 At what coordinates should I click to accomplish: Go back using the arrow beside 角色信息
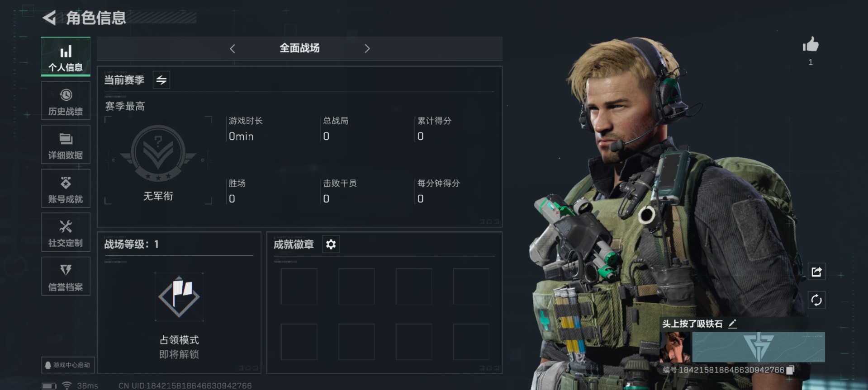pyautogui.click(x=49, y=18)
